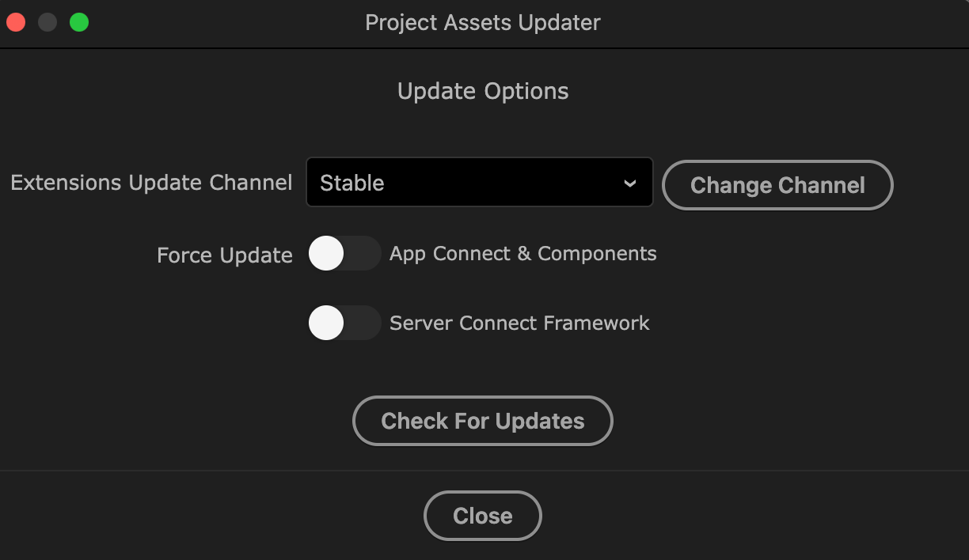
Task: Click the Close button at the bottom
Action: coord(483,516)
